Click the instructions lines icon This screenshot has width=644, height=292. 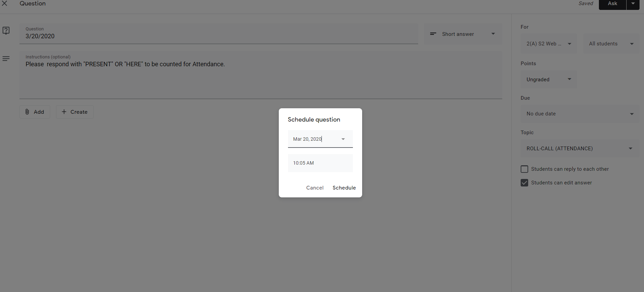pos(6,59)
